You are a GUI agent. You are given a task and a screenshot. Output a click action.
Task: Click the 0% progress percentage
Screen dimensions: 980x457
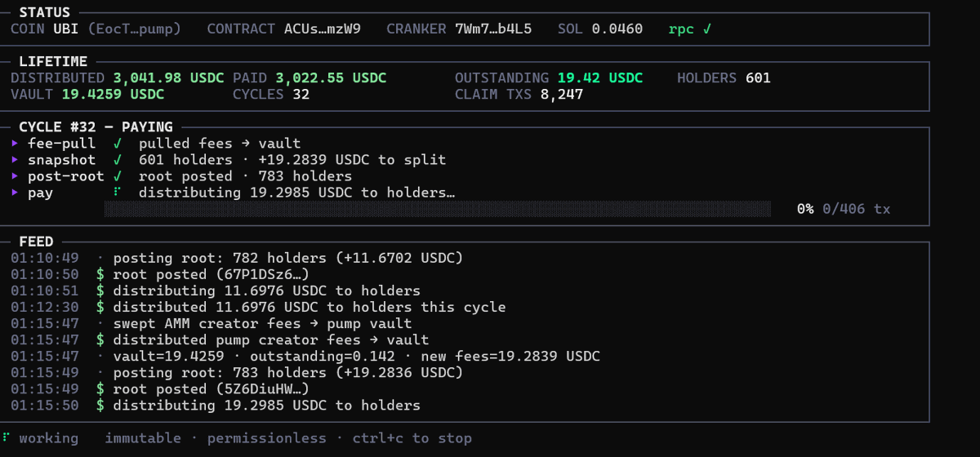(805, 209)
